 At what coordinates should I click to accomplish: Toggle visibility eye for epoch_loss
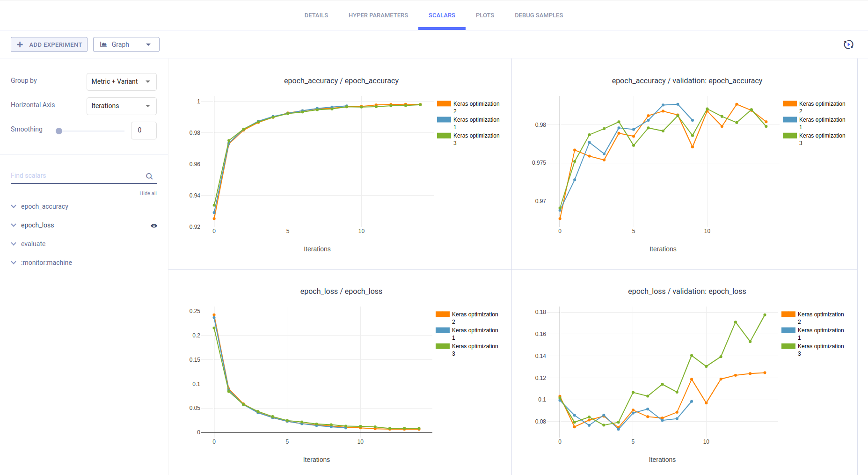[153, 226]
